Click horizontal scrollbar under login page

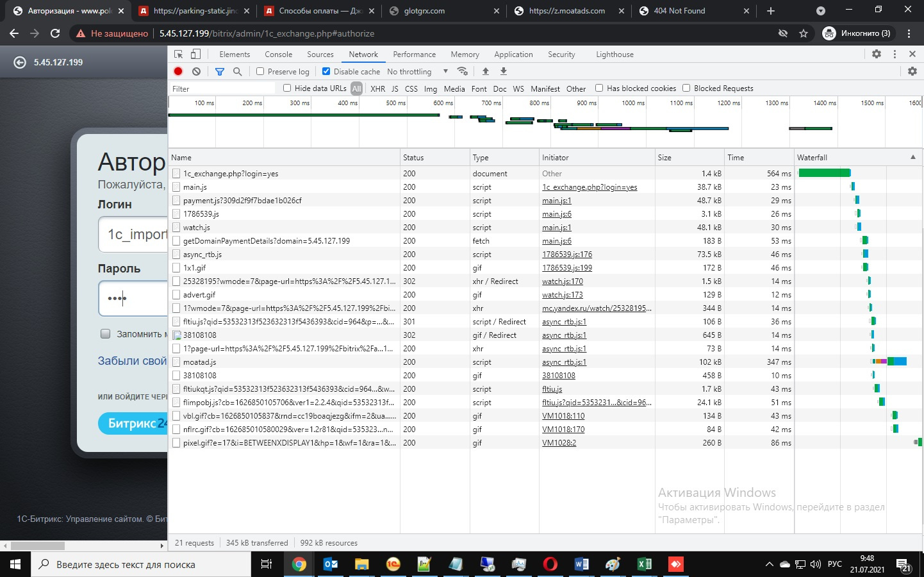coord(37,546)
